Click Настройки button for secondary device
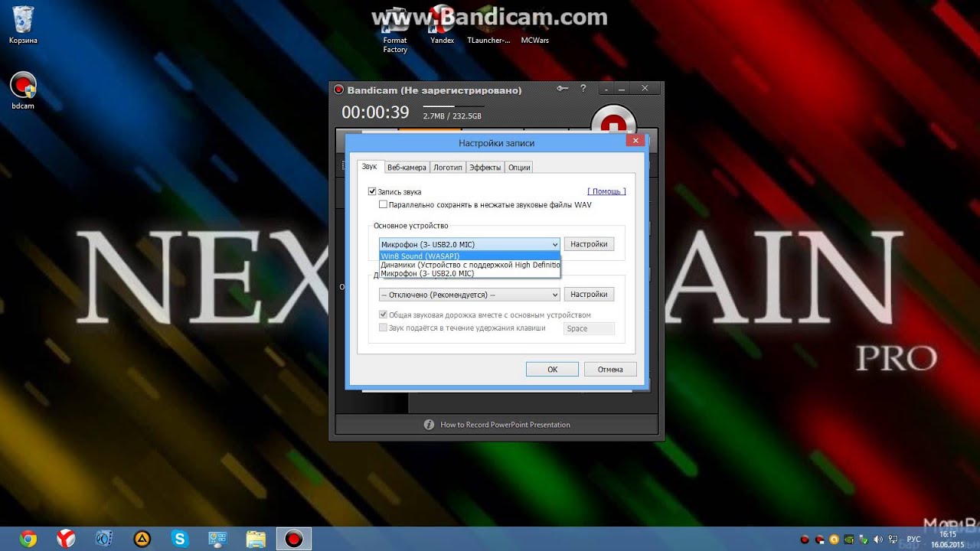The image size is (980, 551). [589, 294]
